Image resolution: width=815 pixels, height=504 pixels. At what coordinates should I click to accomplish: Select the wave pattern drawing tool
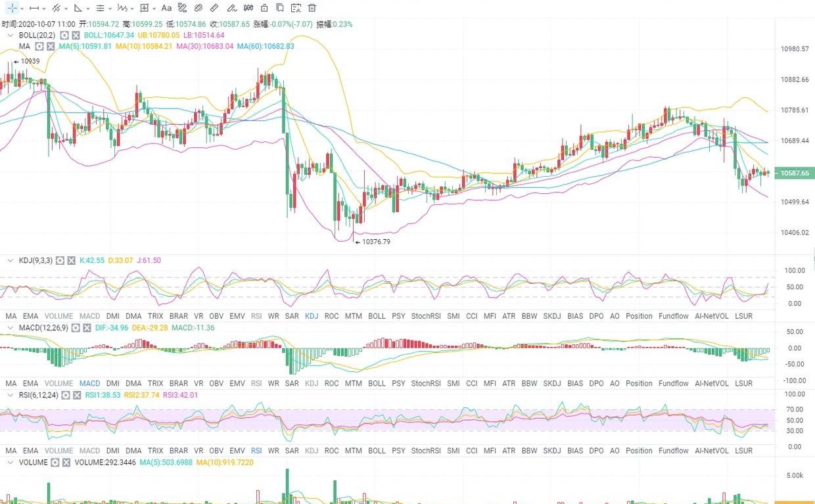click(122, 8)
